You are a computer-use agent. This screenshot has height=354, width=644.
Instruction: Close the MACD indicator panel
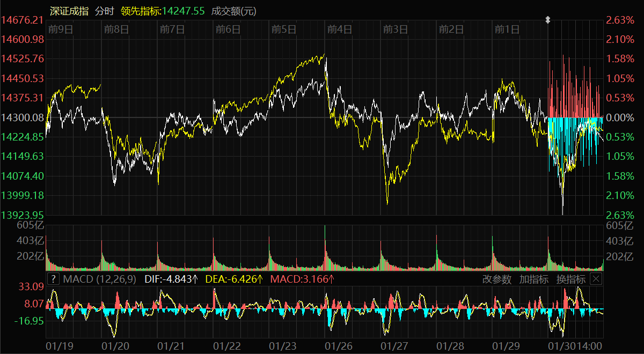596,279
